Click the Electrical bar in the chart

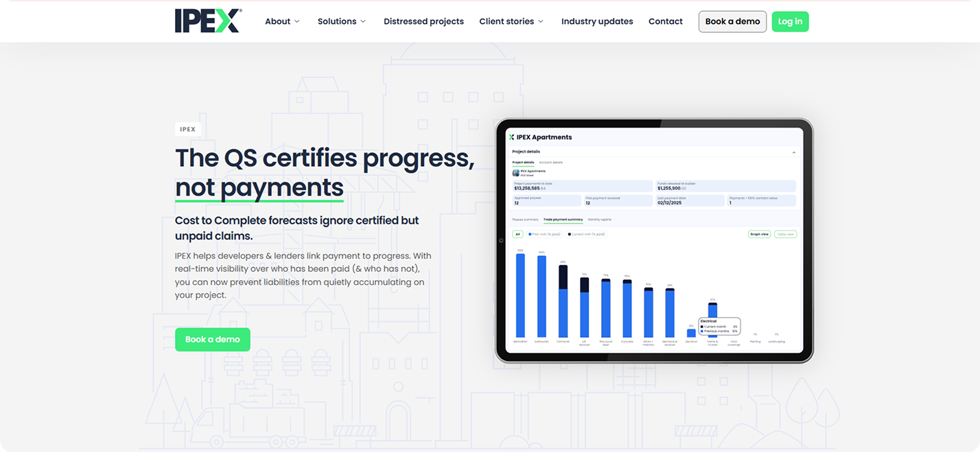point(691,333)
